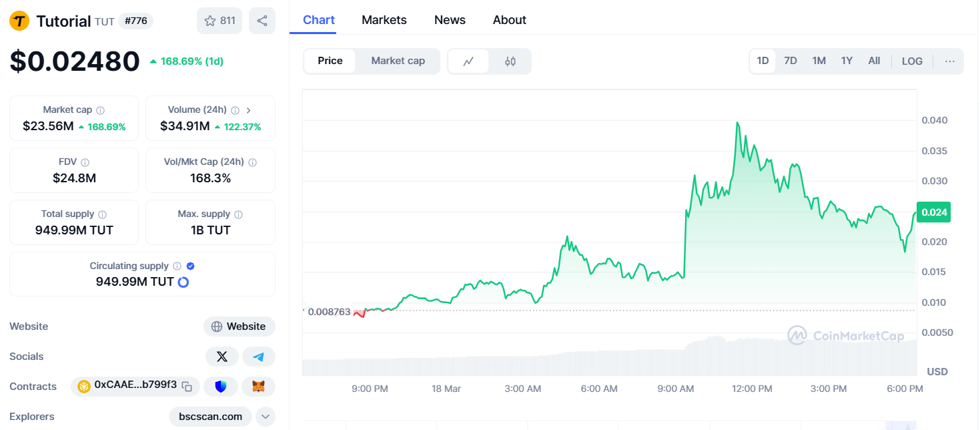Open the X (Twitter) social link
This screenshot has height=430, width=980.
[222, 357]
